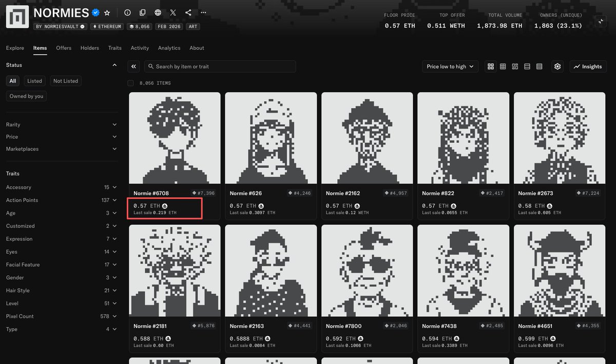This screenshot has width=616, height=364.
Task: Select the Not Listed status filter
Action: tap(66, 81)
